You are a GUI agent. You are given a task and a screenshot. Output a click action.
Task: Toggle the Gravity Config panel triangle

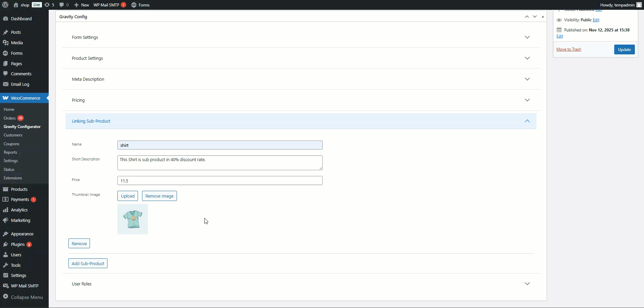[543, 17]
